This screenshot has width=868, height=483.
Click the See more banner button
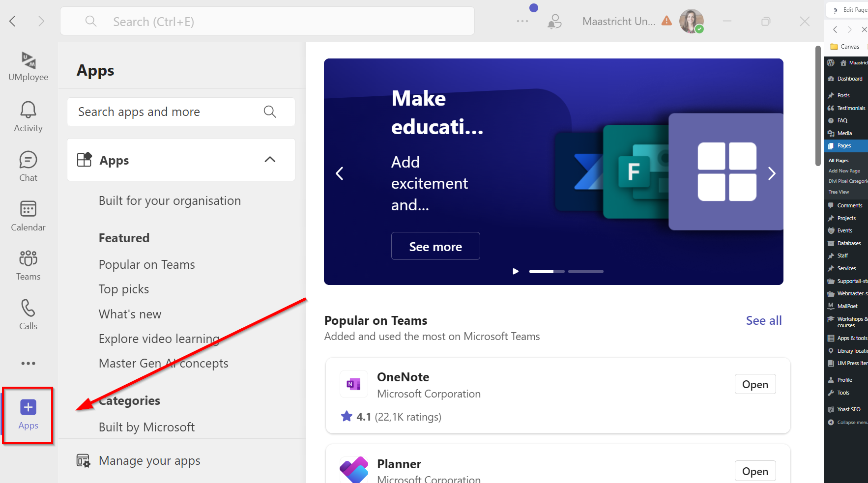(x=435, y=246)
